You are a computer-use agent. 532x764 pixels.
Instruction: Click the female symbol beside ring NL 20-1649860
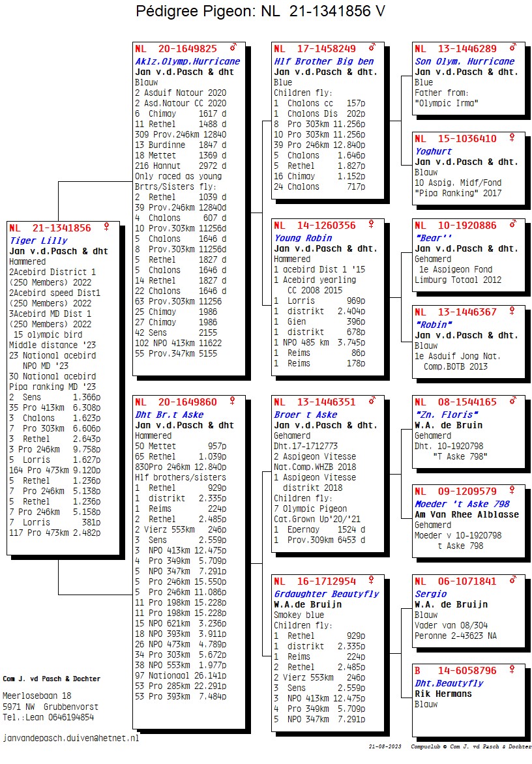click(x=233, y=402)
